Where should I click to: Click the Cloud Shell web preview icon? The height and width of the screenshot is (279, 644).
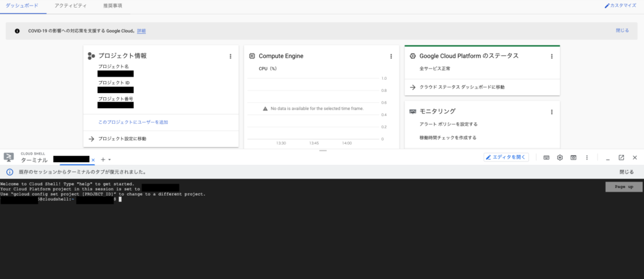(574, 158)
